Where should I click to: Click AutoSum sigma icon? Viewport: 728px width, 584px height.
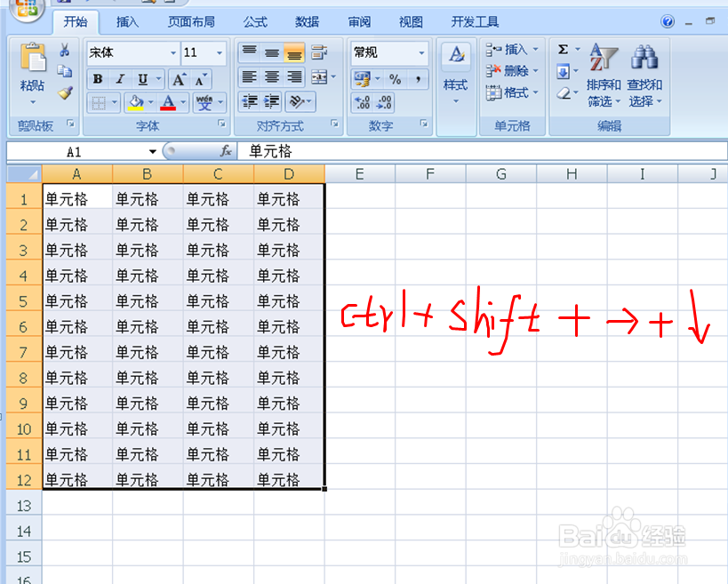[x=563, y=49]
